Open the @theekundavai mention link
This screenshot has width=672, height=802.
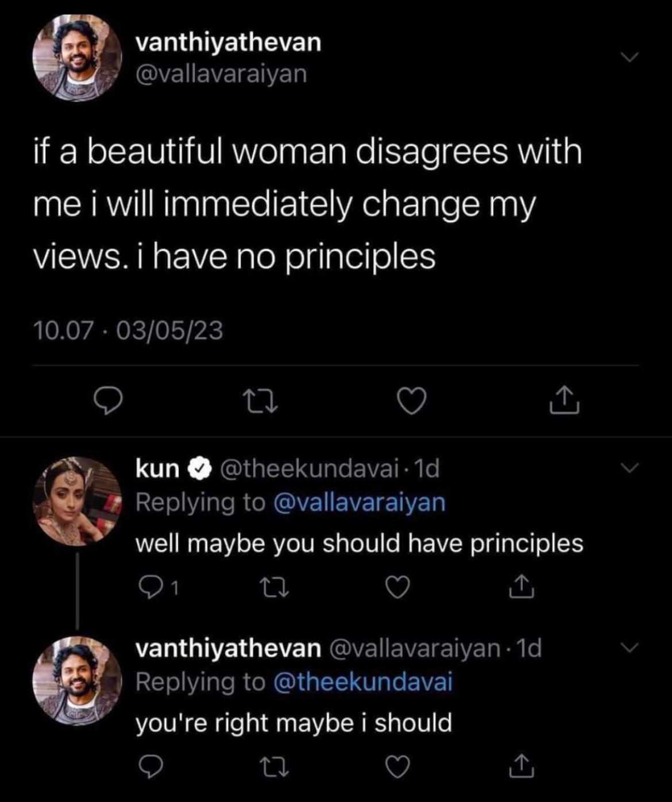pyautogui.click(x=363, y=682)
